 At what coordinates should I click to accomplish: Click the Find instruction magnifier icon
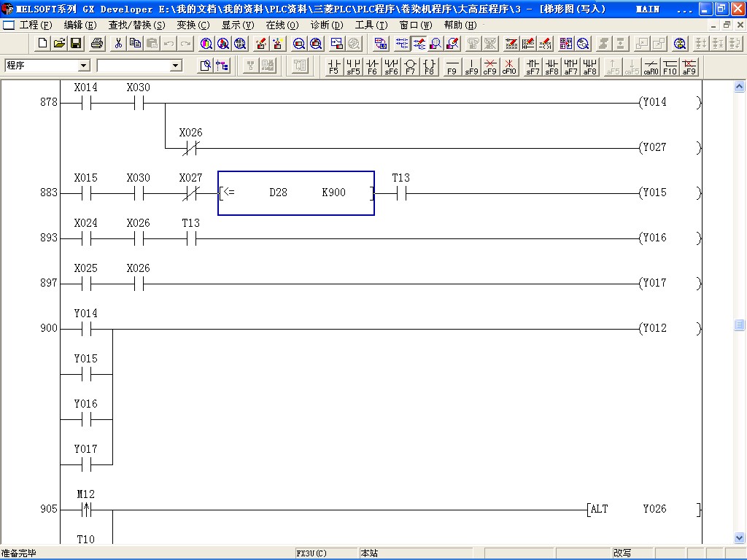(x=223, y=44)
